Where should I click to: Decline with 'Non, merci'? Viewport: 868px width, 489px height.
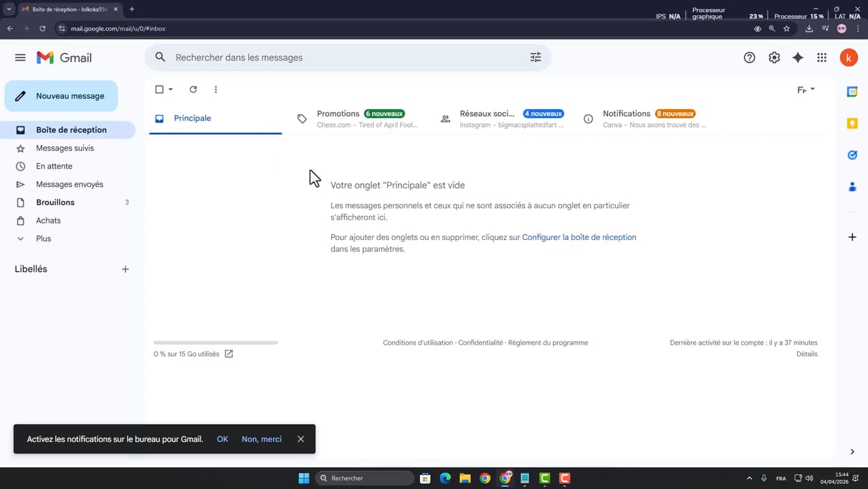tap(262, 439)
